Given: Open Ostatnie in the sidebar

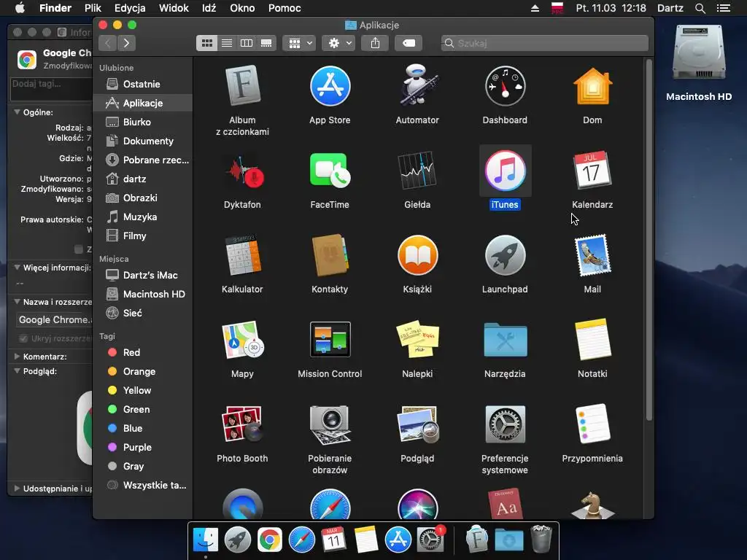Looking at the screenshot, I should [143, 85].
